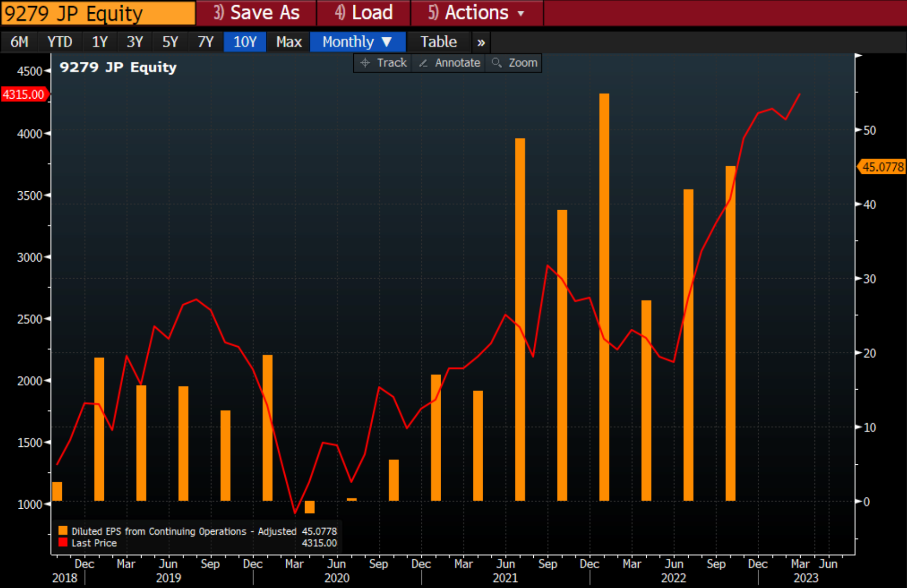Select the 10Y range tab
The height and width of the screenshot is (588, 907).
tap(245, 42)
